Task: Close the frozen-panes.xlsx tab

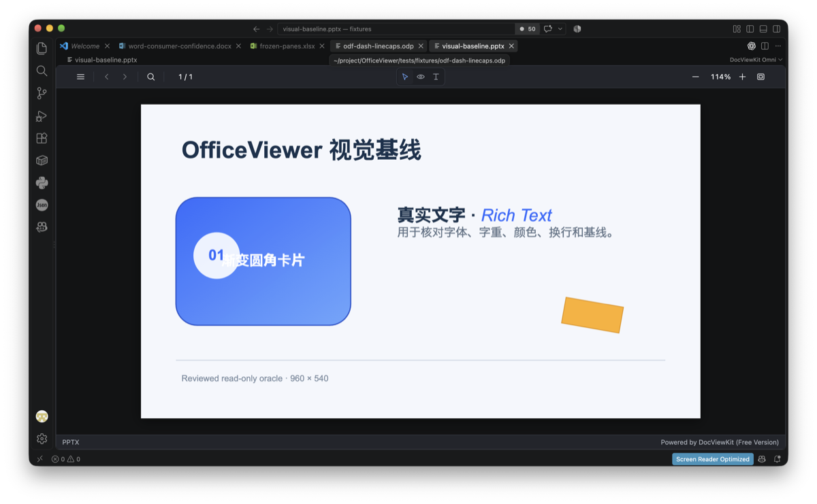Action: coord(322,46)
